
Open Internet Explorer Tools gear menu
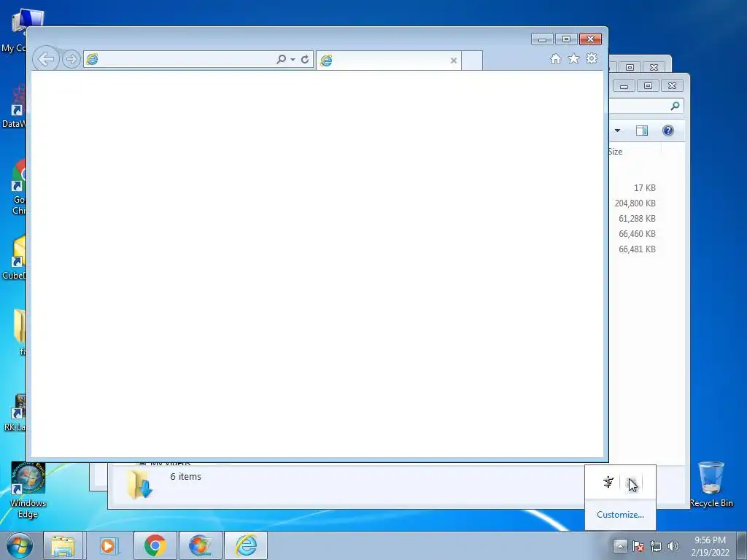pos(592,58)
